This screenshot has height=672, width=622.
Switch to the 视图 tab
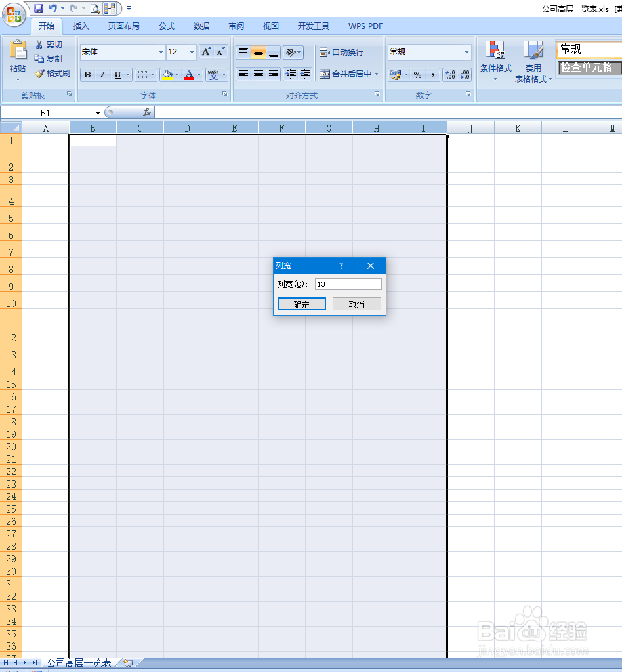271,26
